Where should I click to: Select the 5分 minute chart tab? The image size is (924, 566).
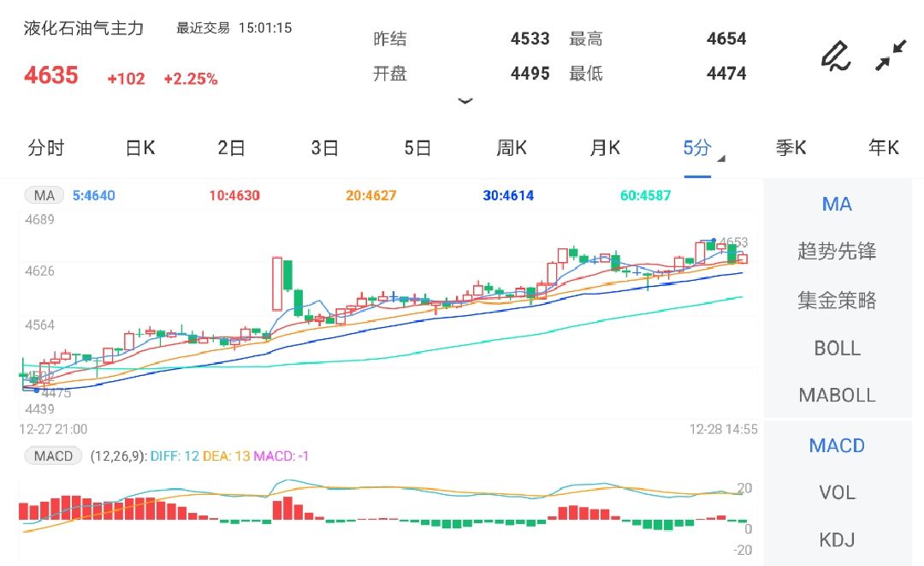click(x=697, y=147)
